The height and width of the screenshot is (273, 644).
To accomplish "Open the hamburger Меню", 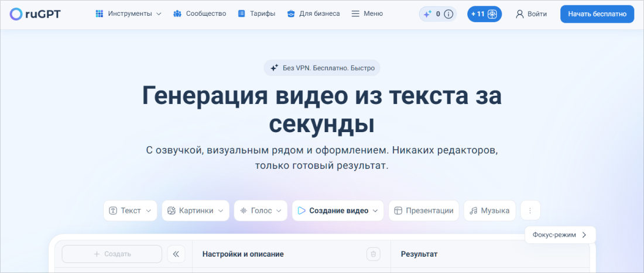I will (x=367, y=13).
